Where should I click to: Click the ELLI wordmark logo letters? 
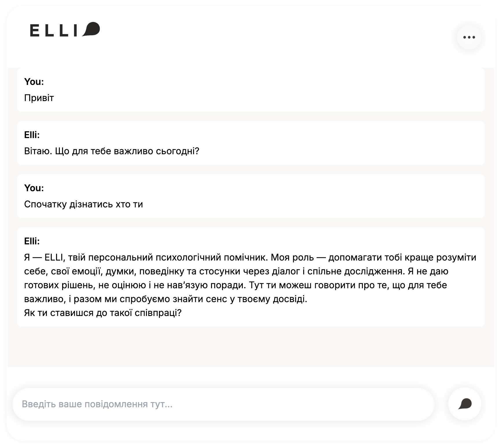point(54,30)
